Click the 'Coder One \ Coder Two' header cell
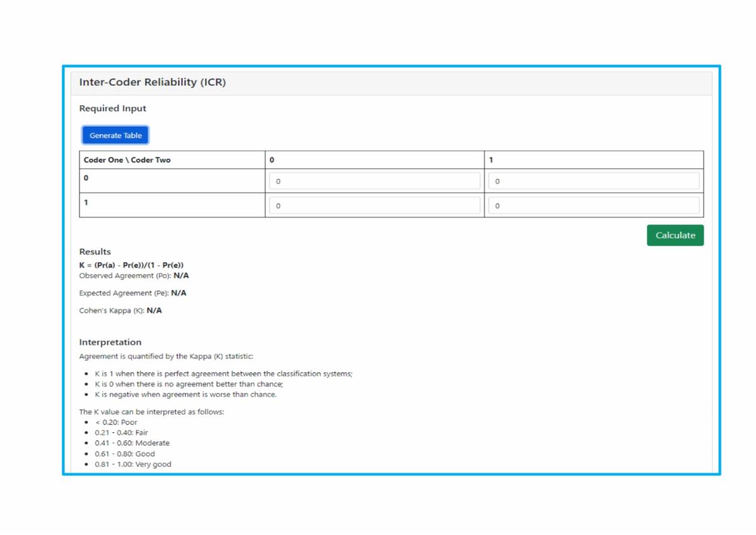Viewport: 756px width, 535px height. coord(127,160)
